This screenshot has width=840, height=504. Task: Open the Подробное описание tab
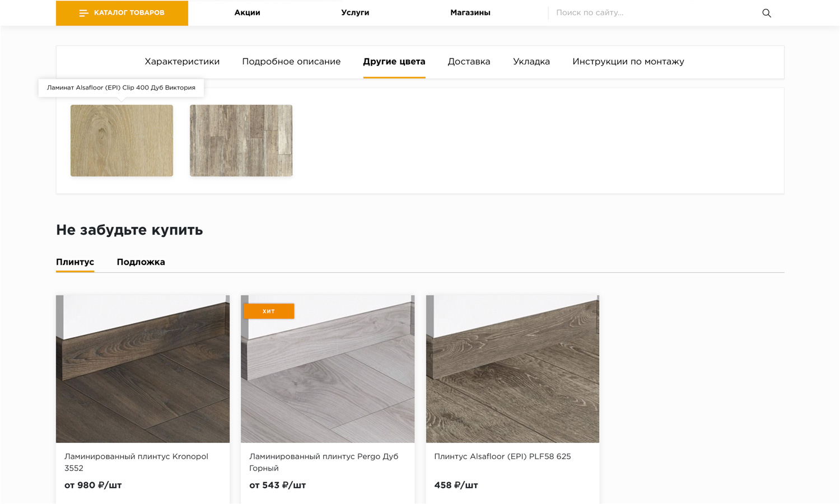coord(291,62)
